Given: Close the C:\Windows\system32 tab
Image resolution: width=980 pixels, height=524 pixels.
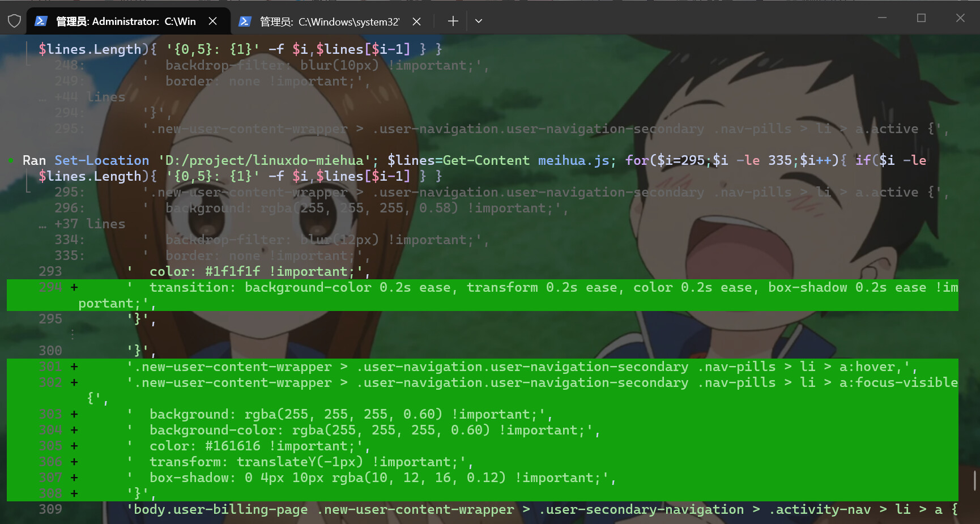Looking at the screenshot, I should (x=416, y=22).
